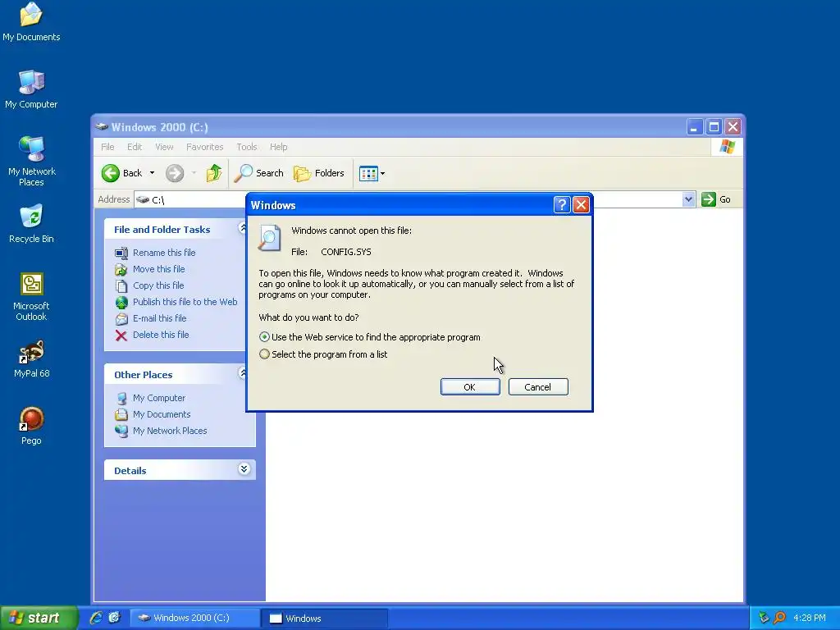Screen dimensions: 840x630
Task: Minimize the Windows 2000 (C:) Explorer window
Action: tap(694, 127)
